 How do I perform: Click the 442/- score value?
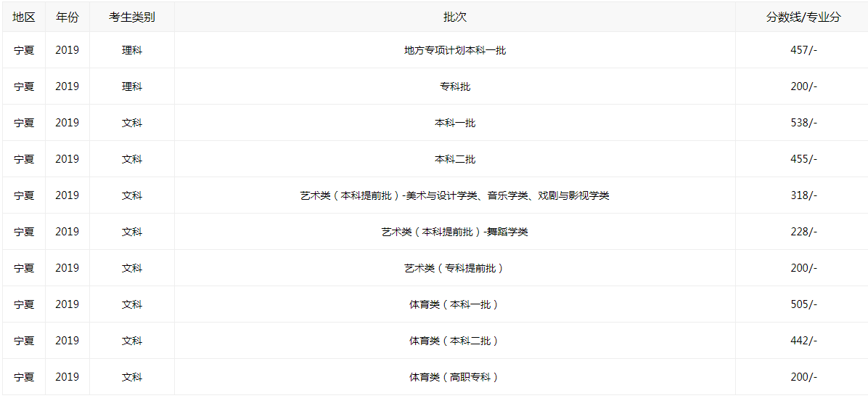click(803, 341)
